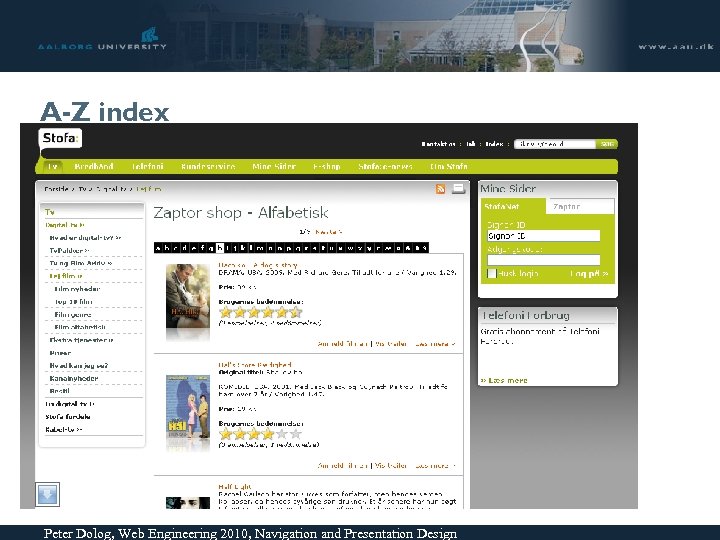The width and height of the screenshot is (720, 540).
Task: Click 'Vis trailer' under second movie
Action: pyautogui.click(x=391, y=466)
